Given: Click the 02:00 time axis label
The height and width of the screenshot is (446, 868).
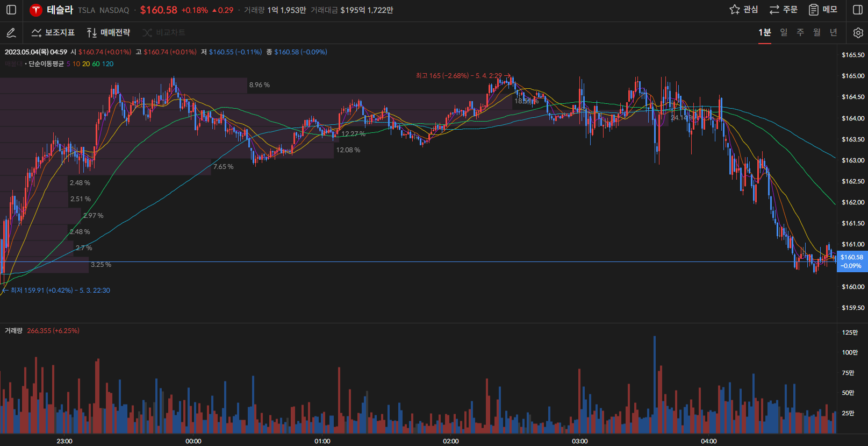Looking at the screenshot, I should (451, 441).
